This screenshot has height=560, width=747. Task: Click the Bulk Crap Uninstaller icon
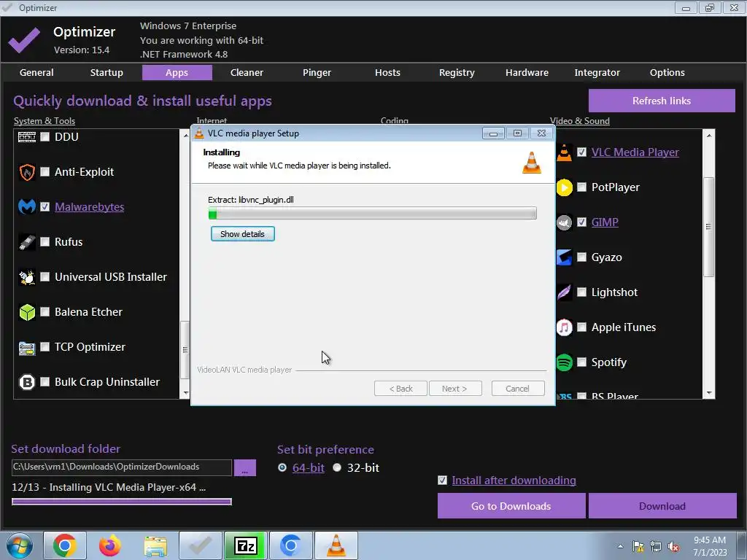(x=27, y=382)
